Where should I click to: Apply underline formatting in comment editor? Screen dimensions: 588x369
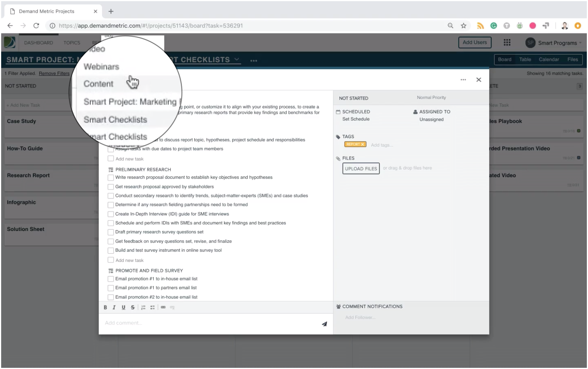[x=123, y=307]
